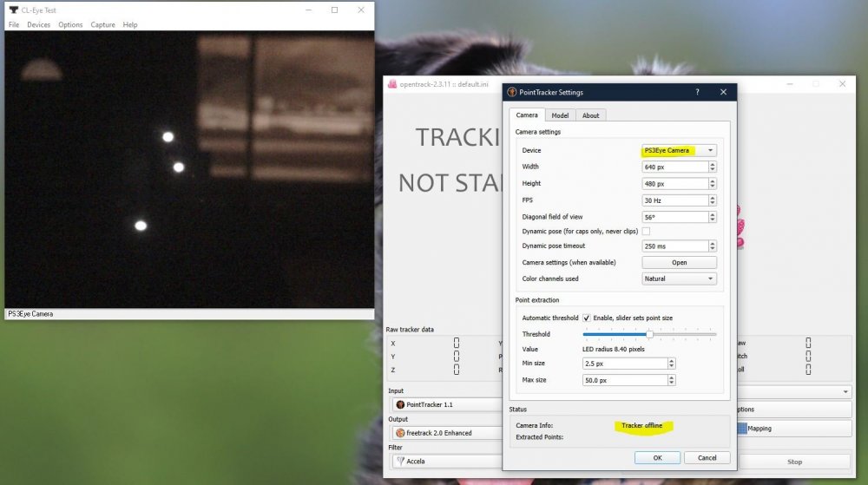Cancel the PointTracker Settings dialog
This screenshot has width=868, height=485.
point(707,458)
